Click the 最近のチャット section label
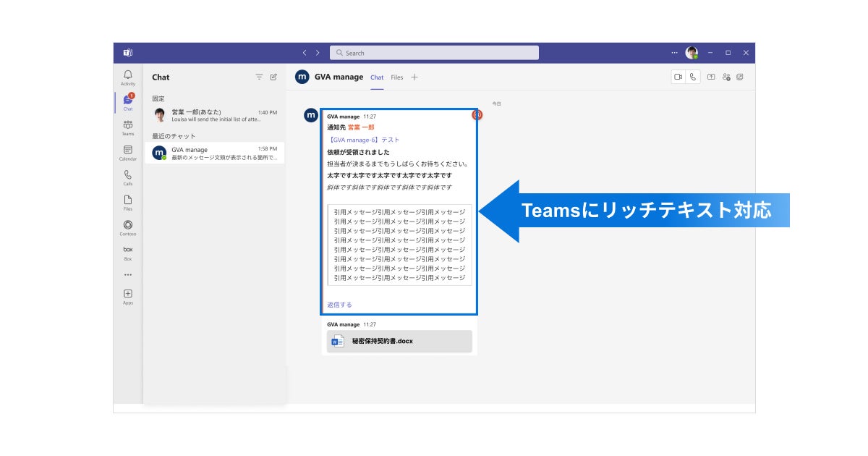This screenshot has height=456, width=868. coord(174,136)
